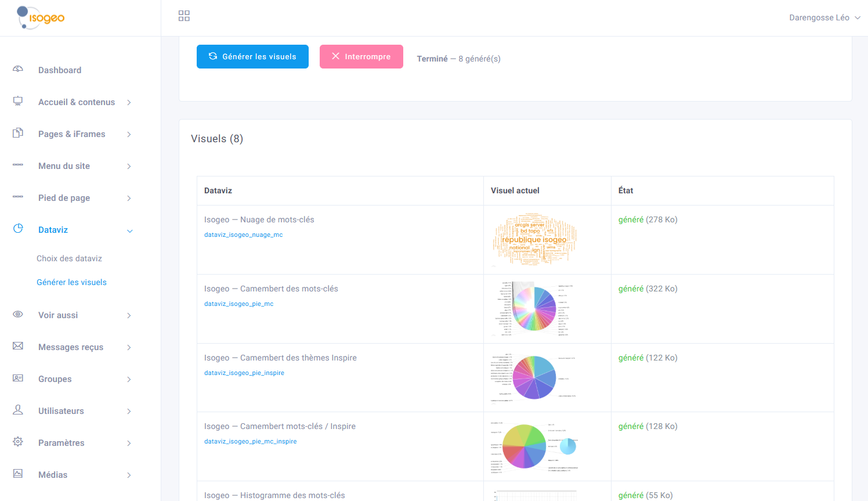Click the Camembert des mots-clés pie thumbnail
Screen dimensions: 868x501
tap(534, 309)
